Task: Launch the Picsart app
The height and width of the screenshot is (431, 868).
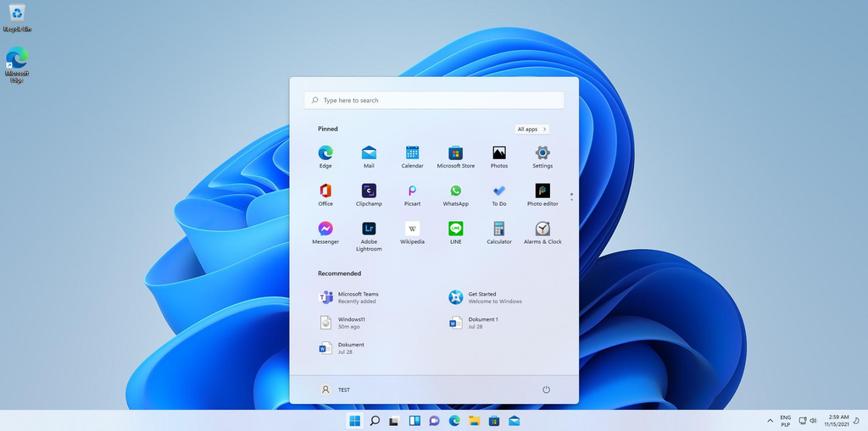Action: [x=413, y=196]
